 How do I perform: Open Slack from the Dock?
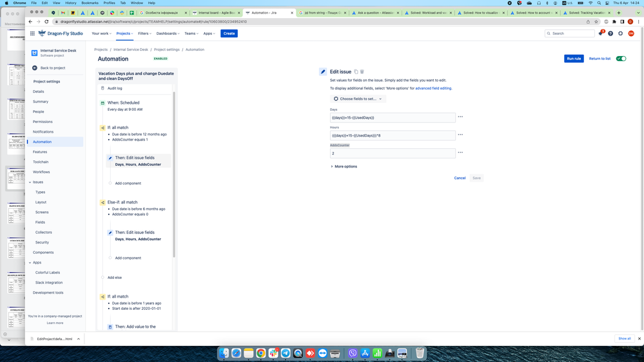(273, 353)
